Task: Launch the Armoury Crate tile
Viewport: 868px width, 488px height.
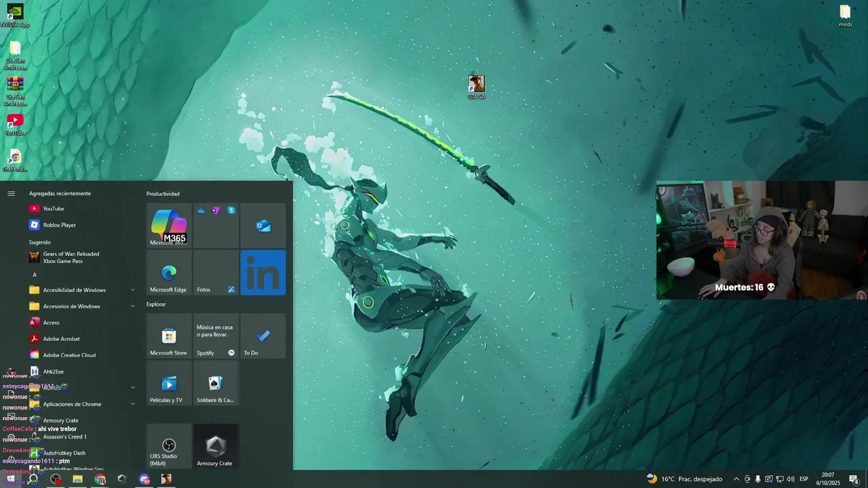Action: point(216,447)
